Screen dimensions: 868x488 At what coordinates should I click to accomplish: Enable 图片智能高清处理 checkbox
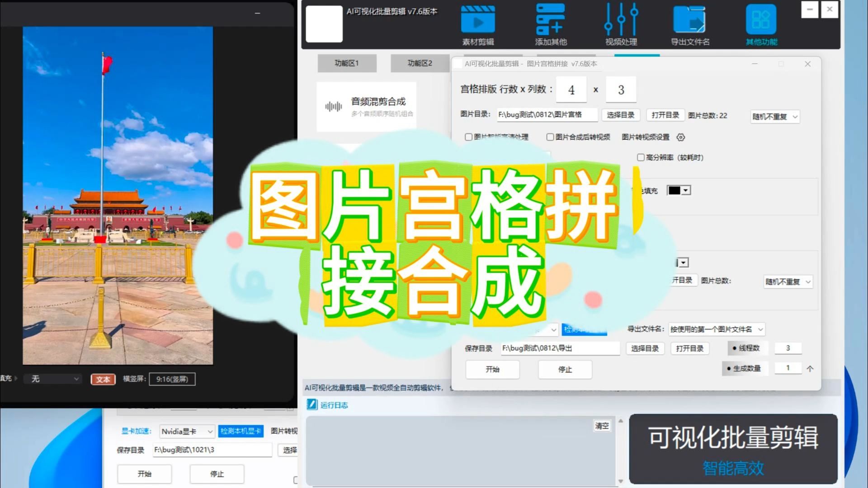click(x=469, y=137)
